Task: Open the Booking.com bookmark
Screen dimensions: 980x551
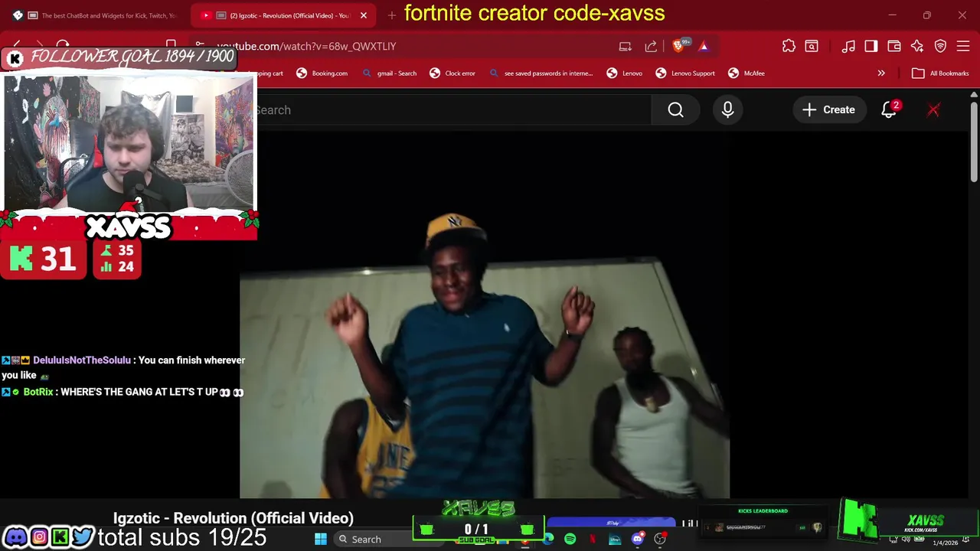Action: click(x=322, y=73)
